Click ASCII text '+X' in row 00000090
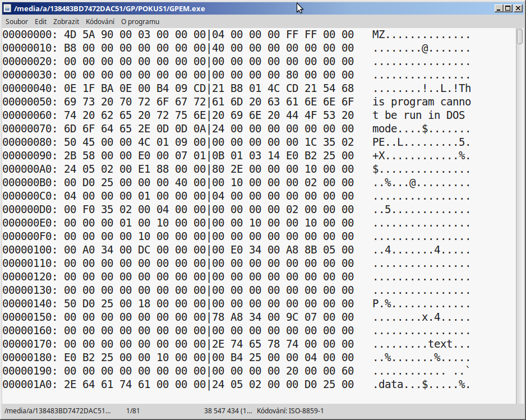Screen dimensions: 526x420 click(x=379, y=156)
